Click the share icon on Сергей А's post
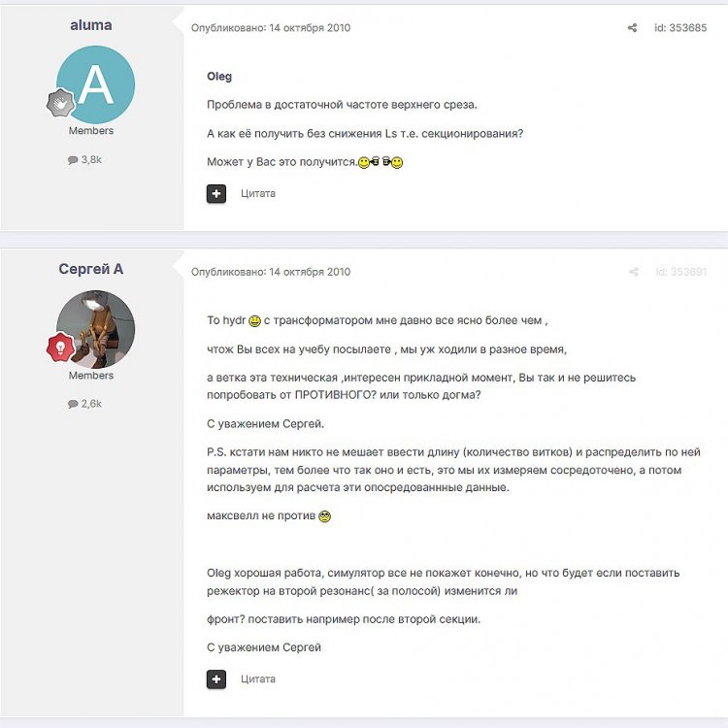Image resolution: width=728 pixels, height=728 pixels. (x=633, y=272)
